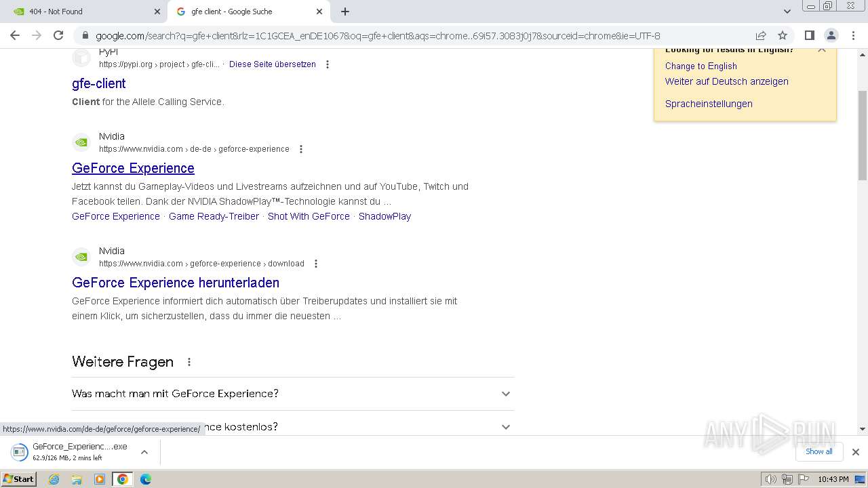The image size is (868, 488).
Task: Open more options for the PyPI result
Action: point(328,64)
